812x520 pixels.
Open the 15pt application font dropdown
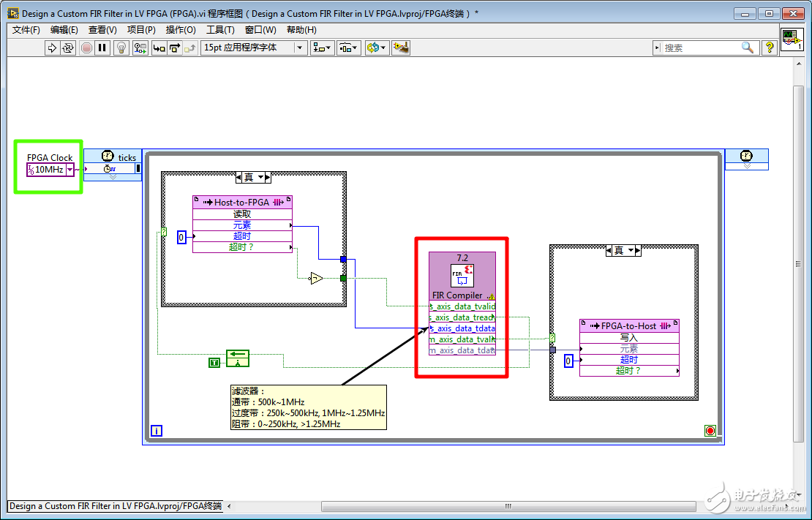tap(253, 48)
